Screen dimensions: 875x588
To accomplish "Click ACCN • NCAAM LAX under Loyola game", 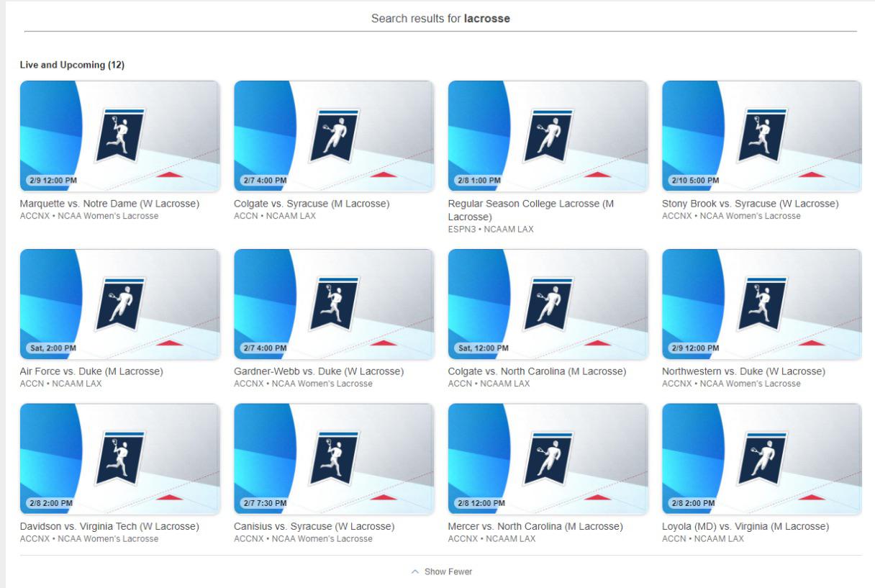I will (x=703, y=538).
